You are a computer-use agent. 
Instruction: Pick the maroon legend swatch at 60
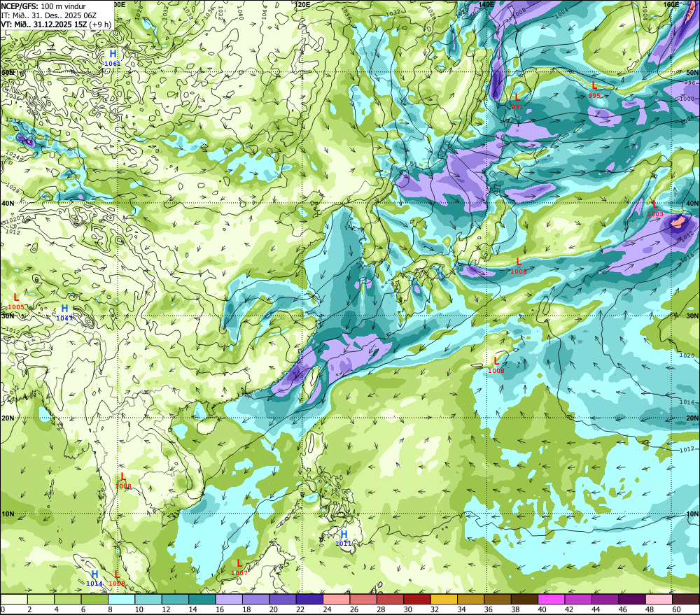click(686, 599)
